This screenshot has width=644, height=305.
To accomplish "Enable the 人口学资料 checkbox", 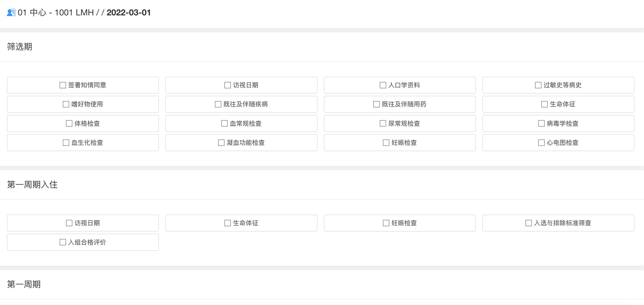I will (x=382, y=85).
